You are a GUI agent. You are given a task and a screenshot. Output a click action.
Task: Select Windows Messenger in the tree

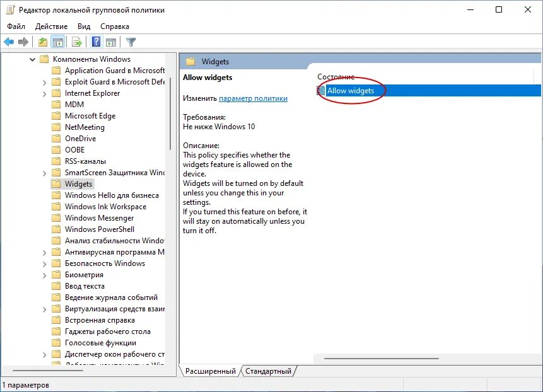click(x=100, y=218)
